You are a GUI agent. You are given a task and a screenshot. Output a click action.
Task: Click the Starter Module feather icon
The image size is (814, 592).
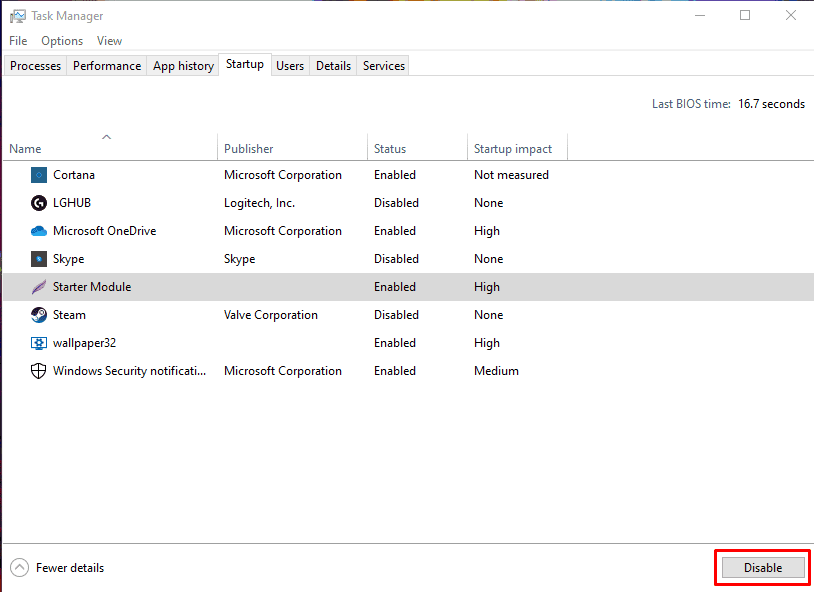[38, 287]
